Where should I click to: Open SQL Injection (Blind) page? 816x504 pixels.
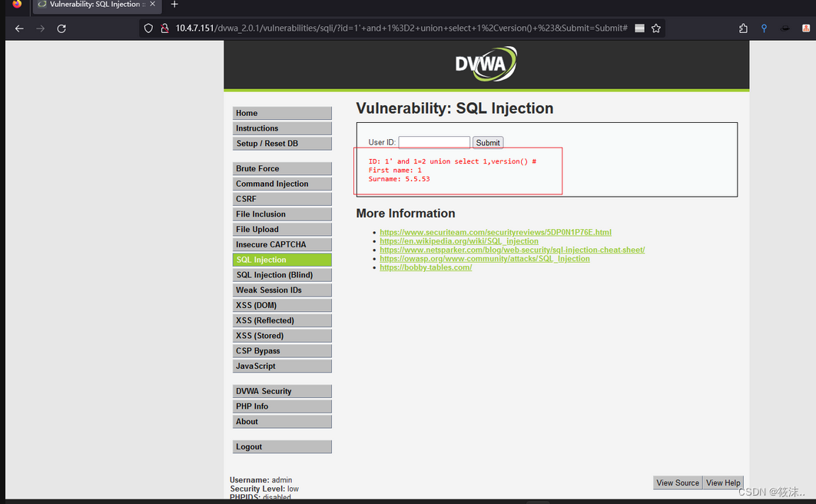tap(282, 274)
